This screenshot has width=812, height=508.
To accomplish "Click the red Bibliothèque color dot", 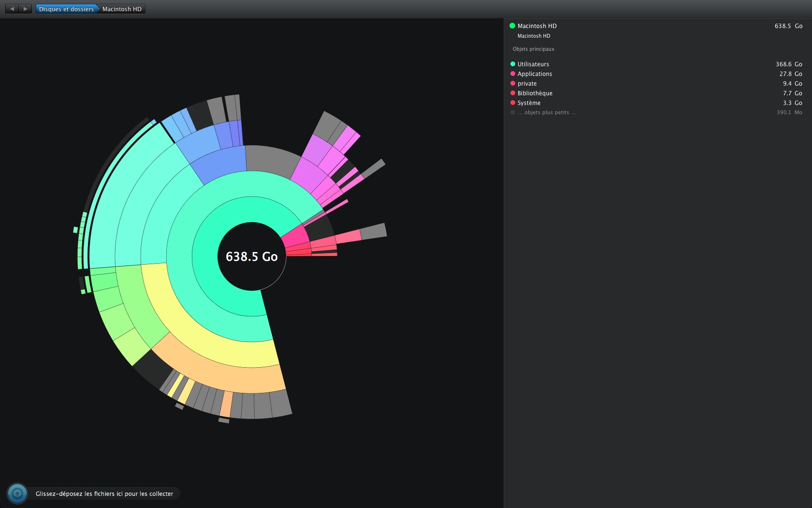I will [x=513, y=93].
